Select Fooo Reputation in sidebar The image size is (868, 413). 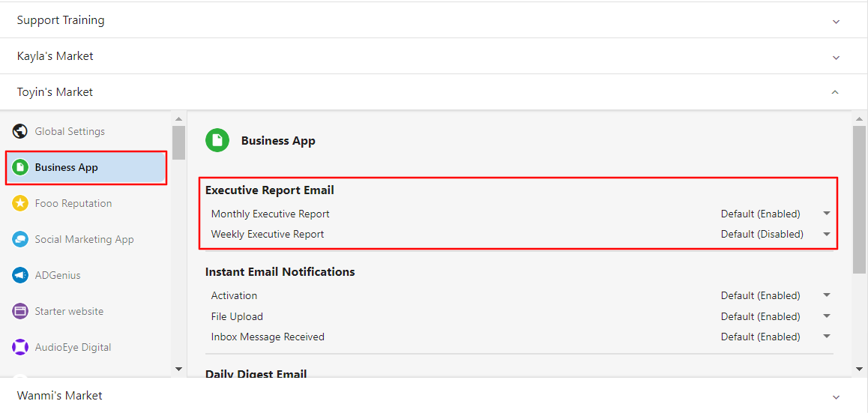point(85,203)
